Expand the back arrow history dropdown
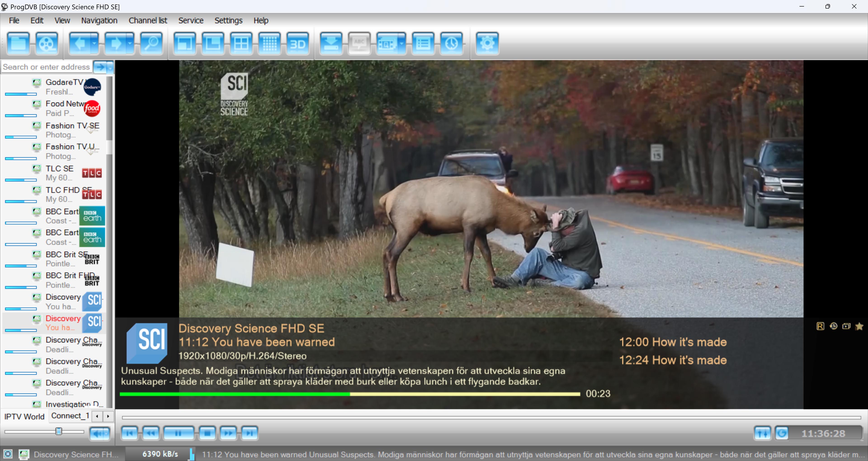Viewport: 868px width, 461px height. tap(94, 43)
